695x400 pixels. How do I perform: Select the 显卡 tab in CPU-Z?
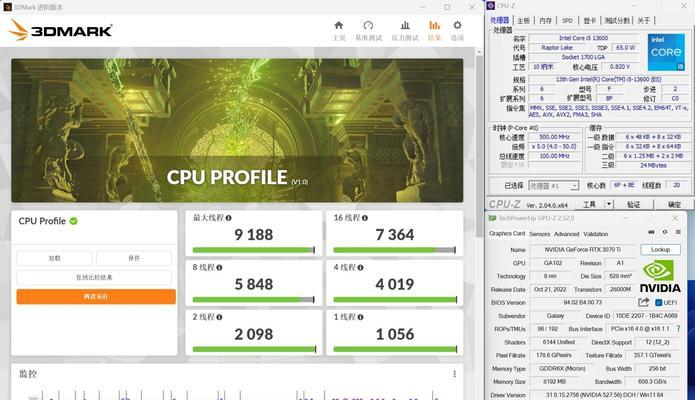click(590, 20)
